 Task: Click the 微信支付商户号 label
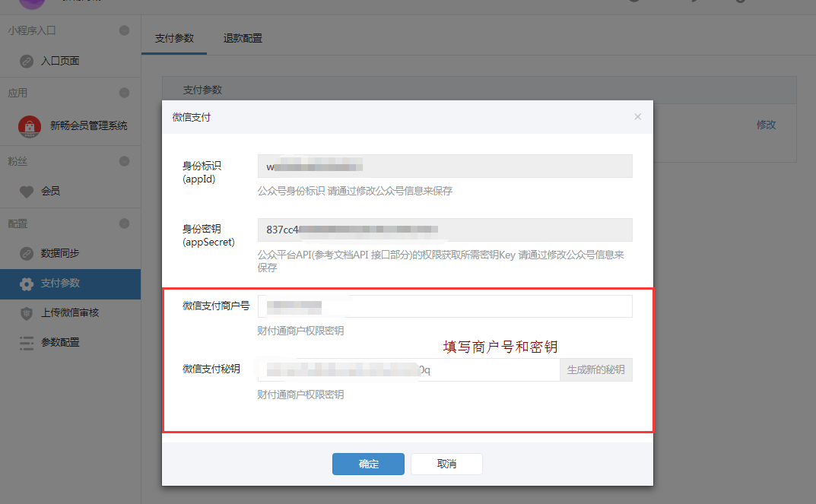[x=216, y=306]
